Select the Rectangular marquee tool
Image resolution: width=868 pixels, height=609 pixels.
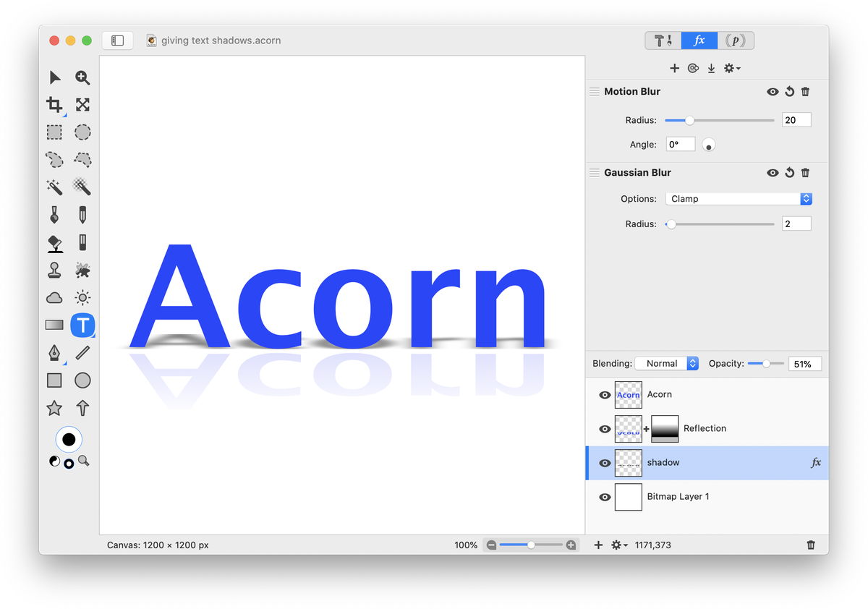[55, 132]
